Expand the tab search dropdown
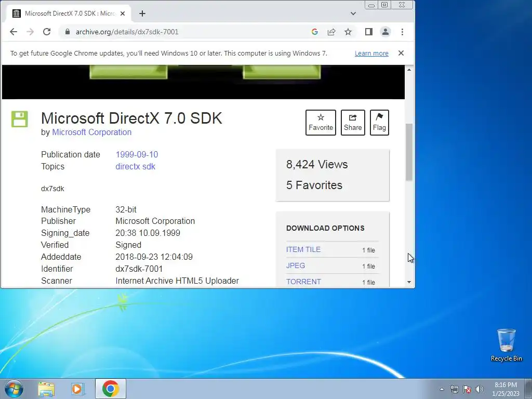Viewport: 532px width, 399px height. point(353,14)
